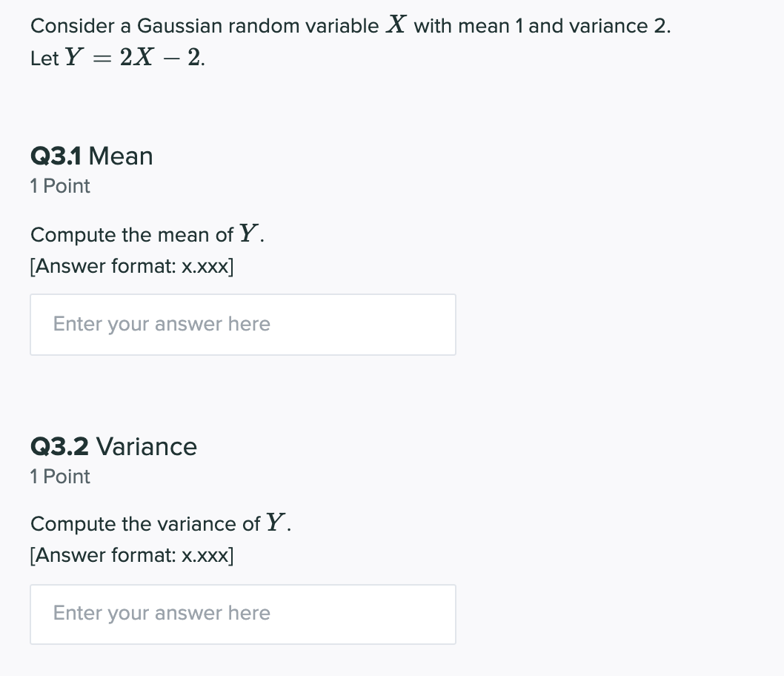784x676 pixels.
Task: Click the border of the Q3.2 answer box
Action: click(x=243, y=584)
